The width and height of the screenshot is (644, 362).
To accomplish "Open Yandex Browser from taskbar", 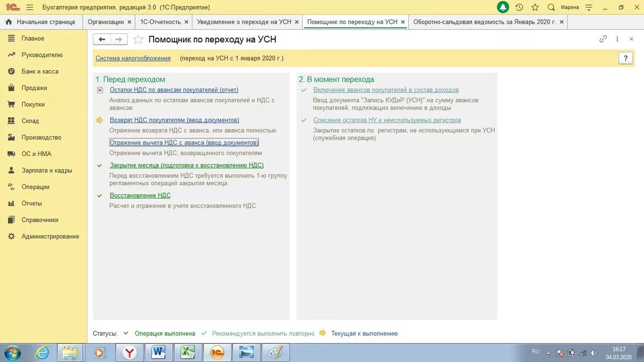I will [x=129, y=352].
